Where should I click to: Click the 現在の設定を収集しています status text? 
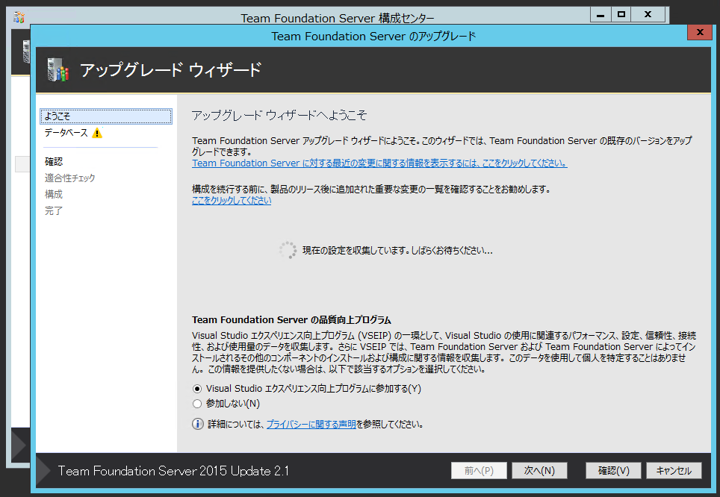(397, 251)
